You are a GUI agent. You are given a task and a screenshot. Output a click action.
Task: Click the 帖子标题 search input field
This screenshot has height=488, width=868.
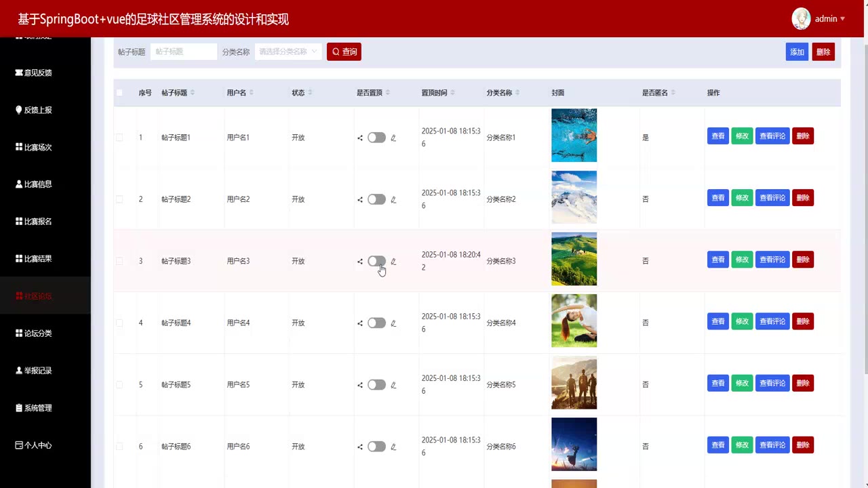click(x=184, y=52)
